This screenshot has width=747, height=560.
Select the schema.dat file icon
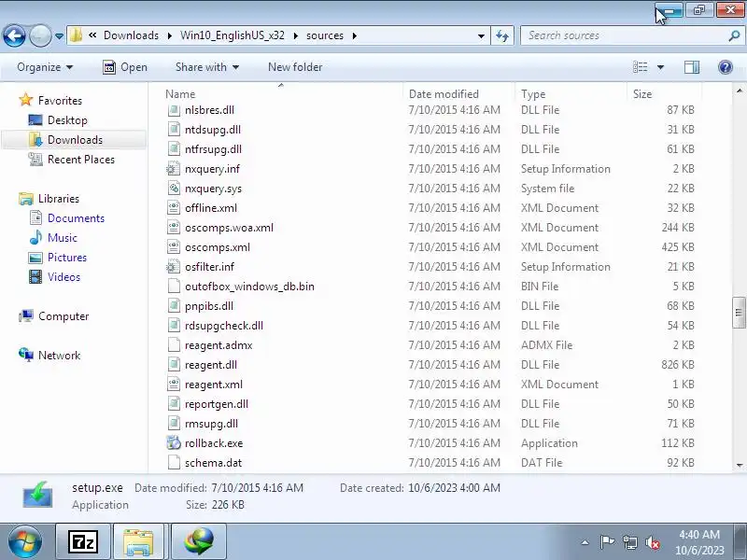click(174, 462)
